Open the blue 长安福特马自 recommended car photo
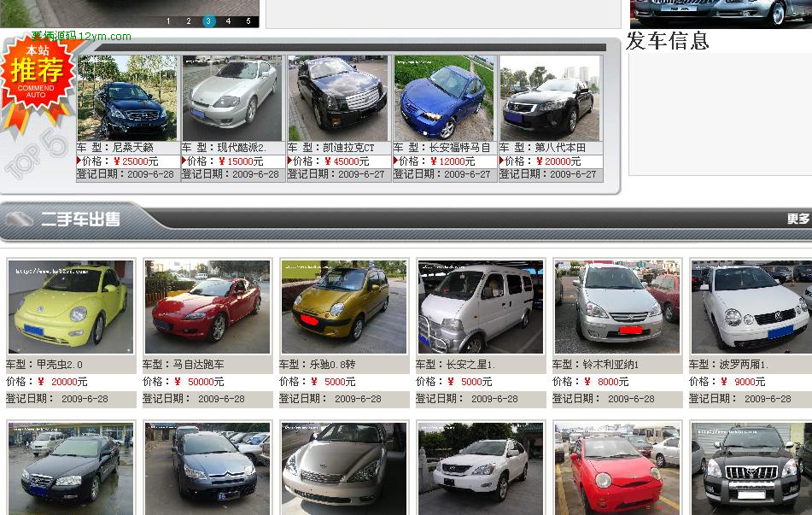This screenshot has width=812, height=515. tap(444, 98)
